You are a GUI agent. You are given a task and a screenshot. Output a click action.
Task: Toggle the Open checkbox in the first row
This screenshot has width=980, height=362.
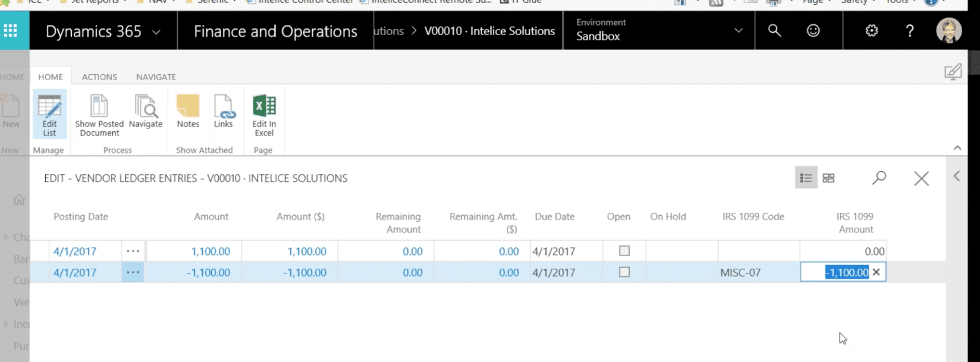(x=624, y=251)
